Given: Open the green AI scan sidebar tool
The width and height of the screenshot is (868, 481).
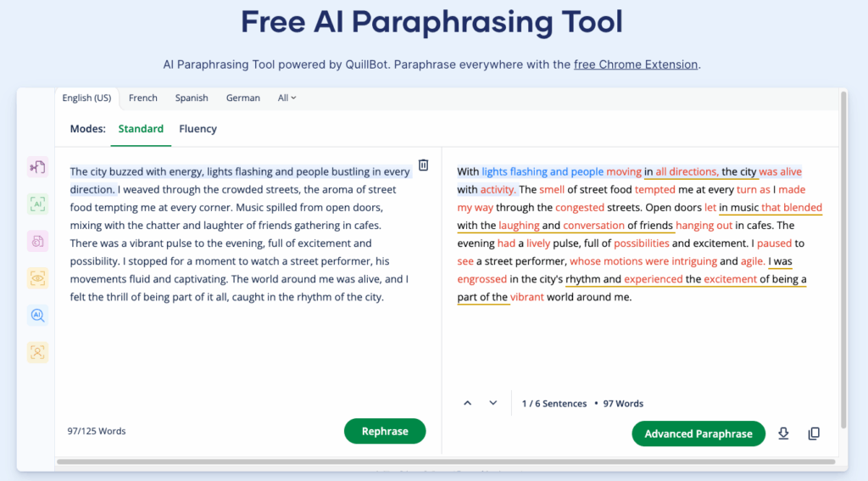Looking at the screenshot, I should tap(37, 204).
